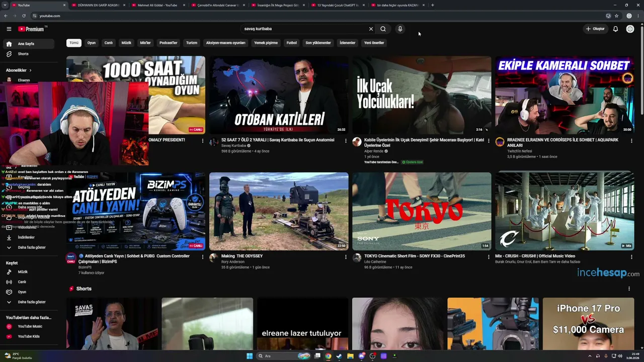Open İndirilenler in the sidebar
This screenshot has width=644, height=362.
pyautogui.click(x=29, y=237)
